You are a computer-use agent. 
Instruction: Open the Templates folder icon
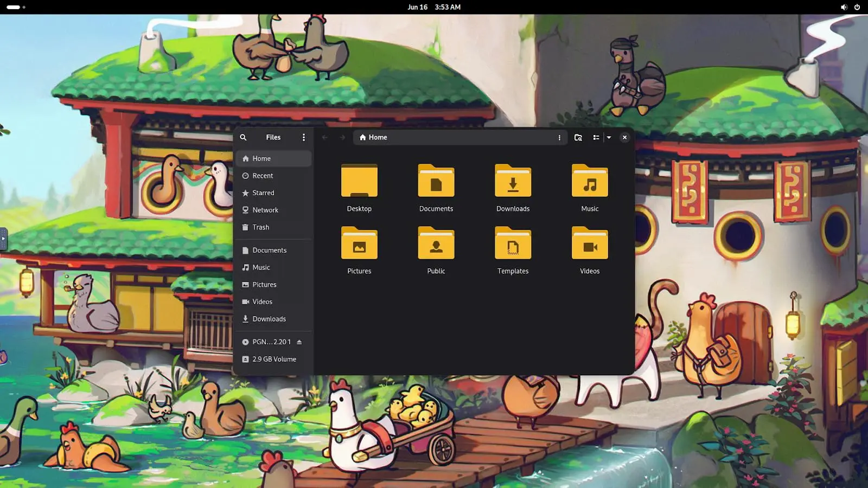513,243
